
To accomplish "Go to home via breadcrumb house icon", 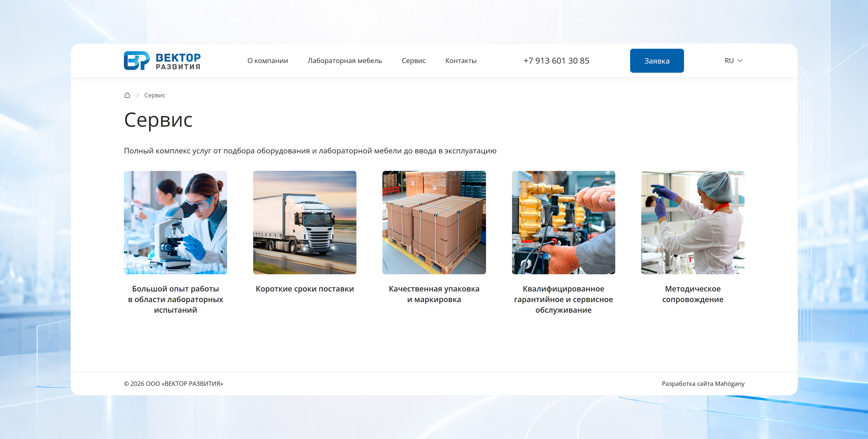I will click(x=127, y=95).
